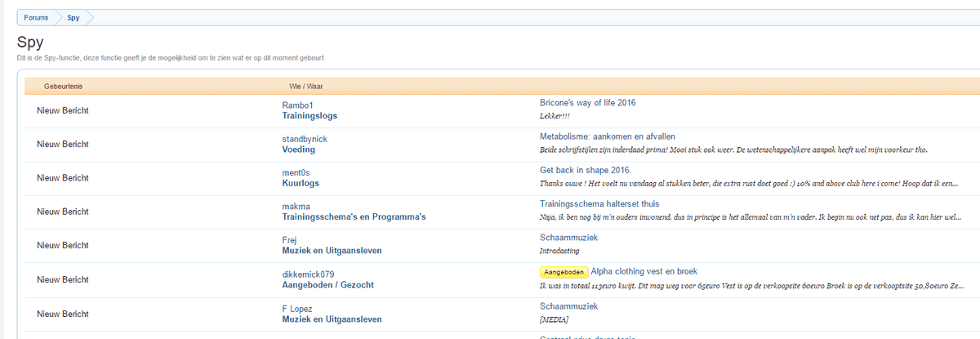Open Metabolisme: aankomen en afvallen thread

[x=607, y=136]
